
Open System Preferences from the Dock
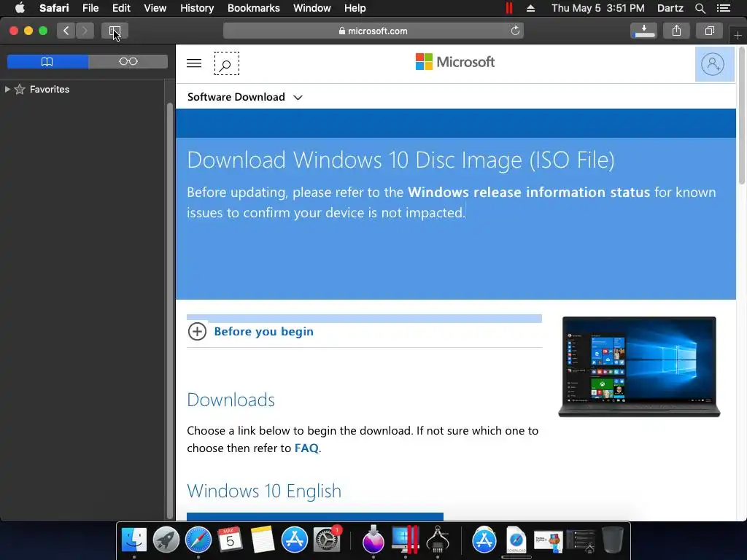[327, 540]
